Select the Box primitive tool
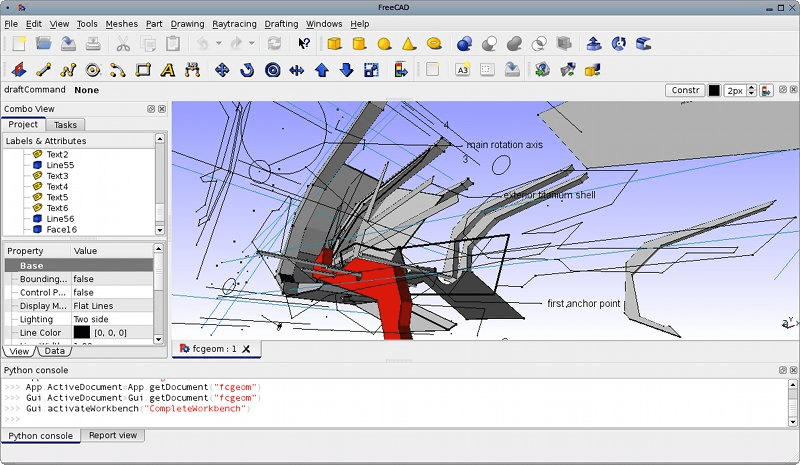Image resolution: width=800 pixels, height=465 pixels. 335,44
